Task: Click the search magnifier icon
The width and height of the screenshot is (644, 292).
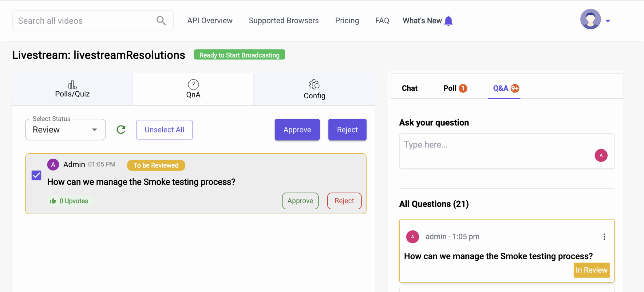Action: pyautogui.click(x=161, y=21)
